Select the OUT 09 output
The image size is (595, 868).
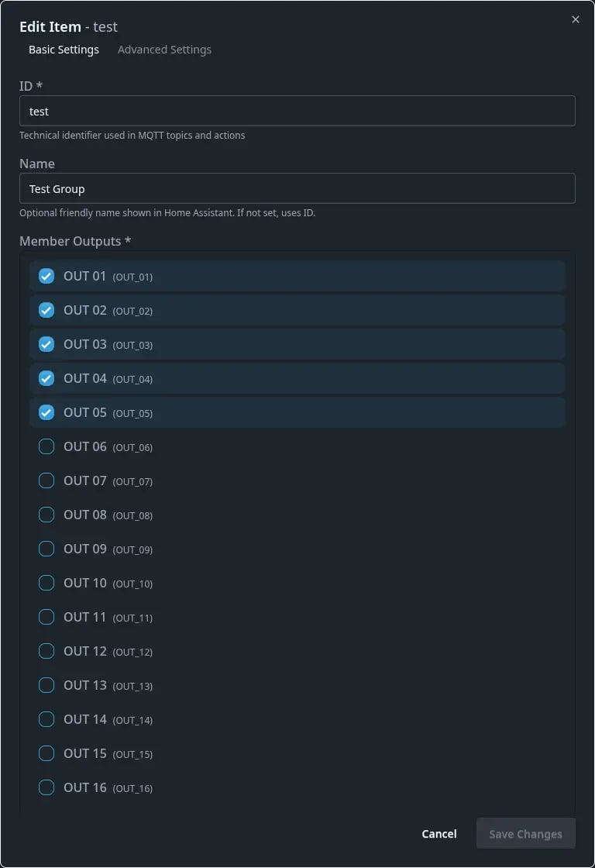tap(46, 548)
